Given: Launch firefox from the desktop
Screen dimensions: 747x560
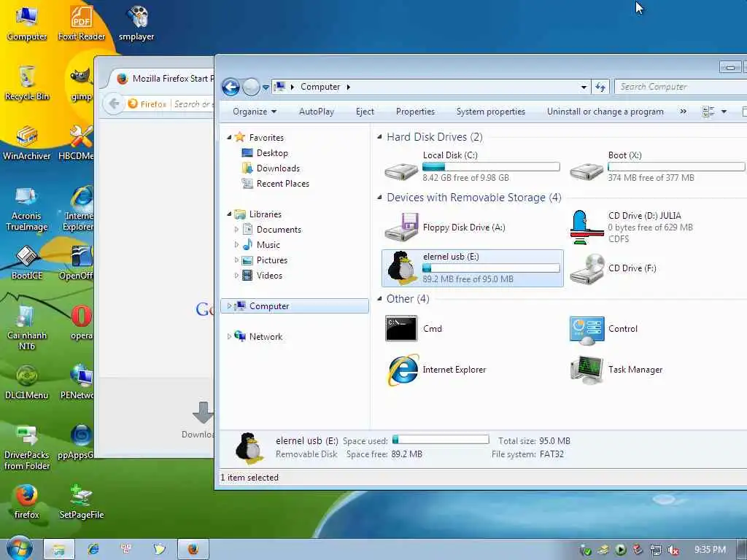Looking at the screenshot, I should [27, 502].
